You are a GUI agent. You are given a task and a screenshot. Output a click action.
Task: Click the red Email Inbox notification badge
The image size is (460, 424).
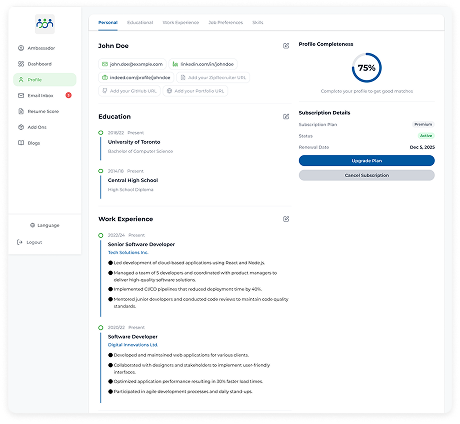pyautogui.click(x=68, y=95)
